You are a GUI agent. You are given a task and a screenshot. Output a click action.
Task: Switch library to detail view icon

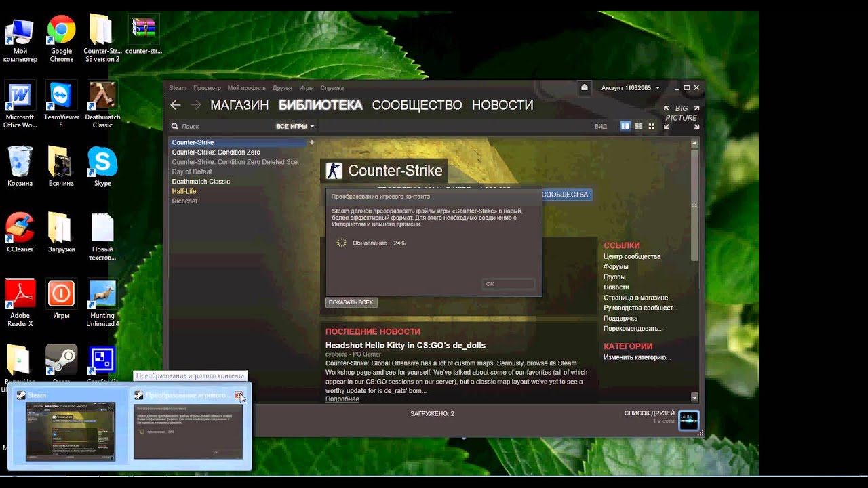click(x=625, y=126)
